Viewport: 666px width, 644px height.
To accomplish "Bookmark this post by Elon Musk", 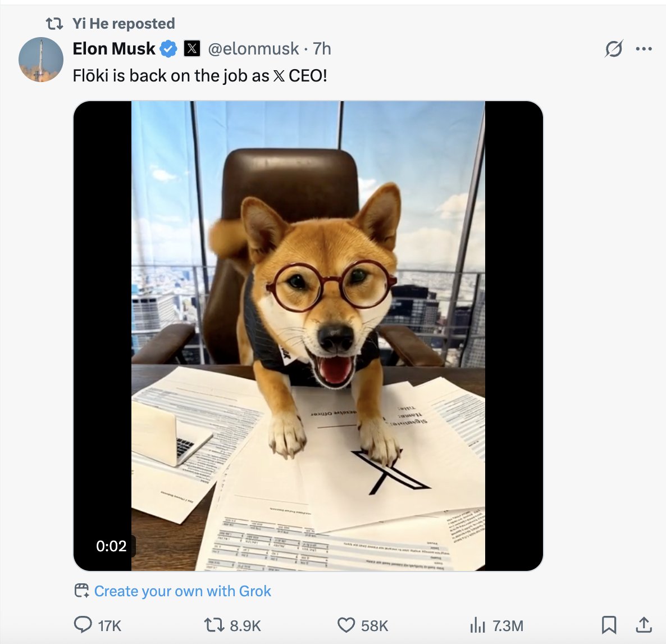I will click(609, 625).
